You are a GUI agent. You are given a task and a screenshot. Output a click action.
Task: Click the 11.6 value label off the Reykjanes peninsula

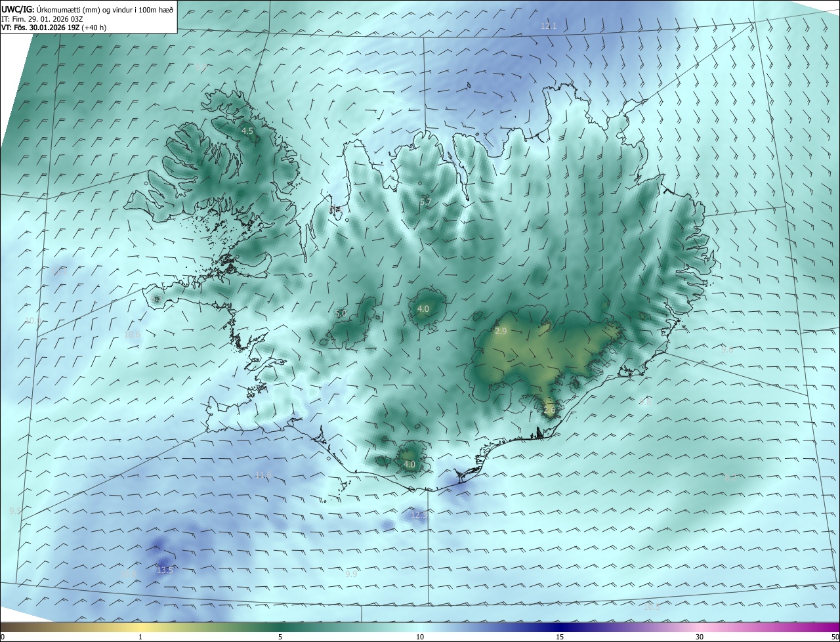click(263, 475)
